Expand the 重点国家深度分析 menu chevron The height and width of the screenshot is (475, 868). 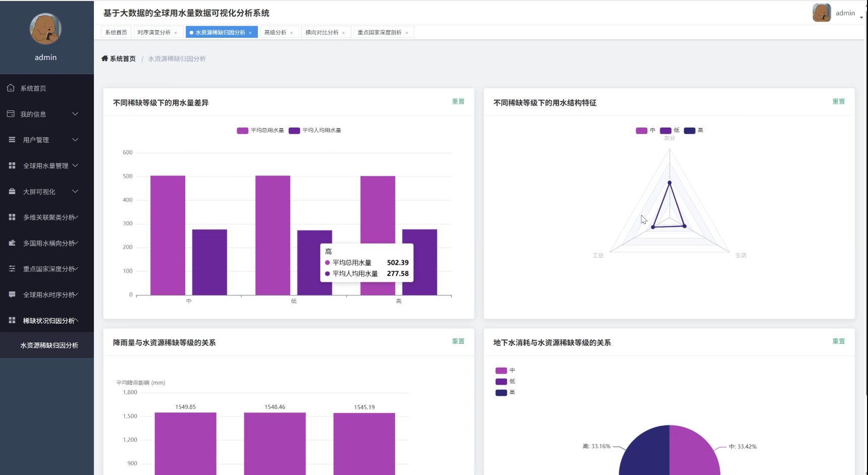(x=76, y=269)
